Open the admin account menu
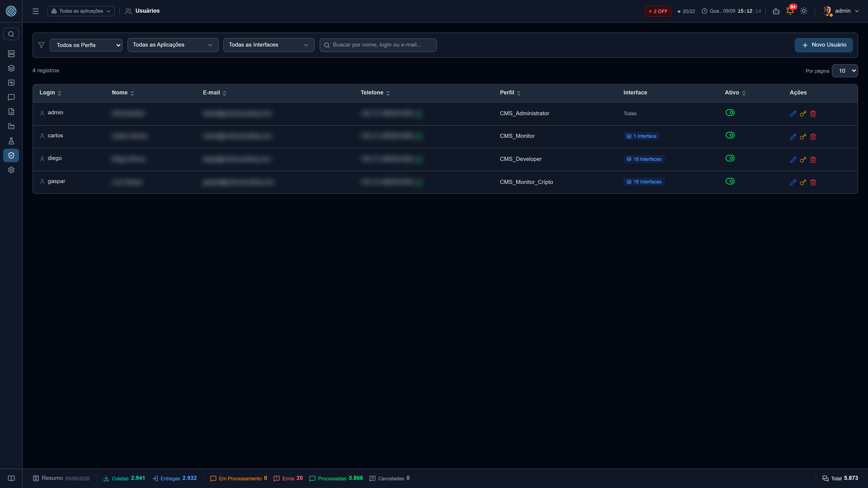Viewport: 868px width, 488px height. tap(840, 11)
